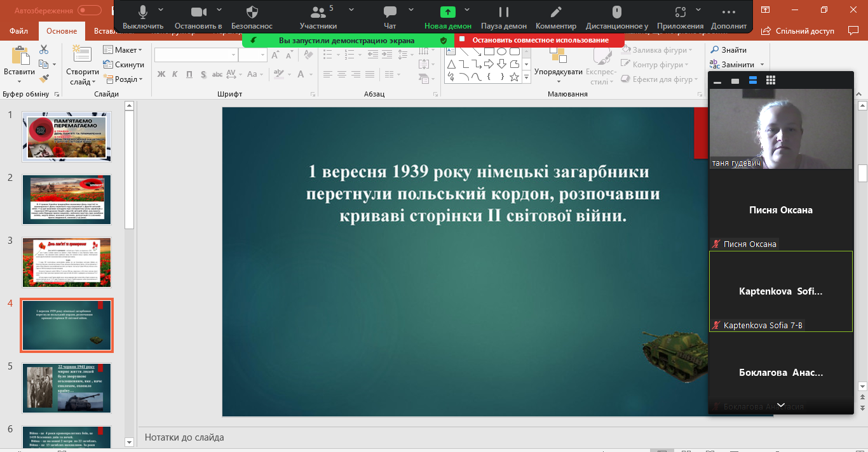Open microphone audio options arrow in Zoom
The width and height of the screenshot is (868, 452).
[161, 10]
